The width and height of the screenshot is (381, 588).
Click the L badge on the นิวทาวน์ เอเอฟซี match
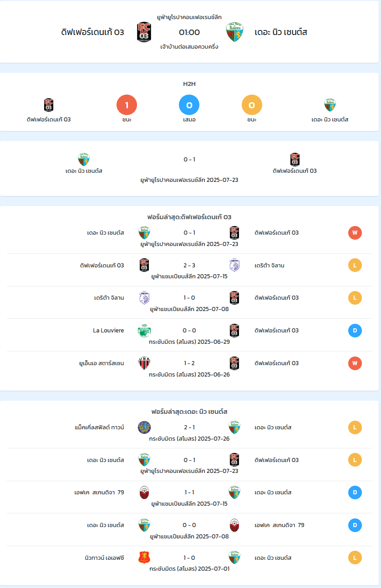coord(355,558)
